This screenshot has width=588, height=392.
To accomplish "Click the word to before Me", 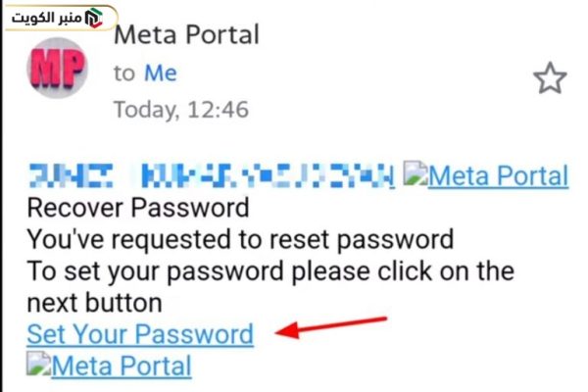I will click(124, 73).
